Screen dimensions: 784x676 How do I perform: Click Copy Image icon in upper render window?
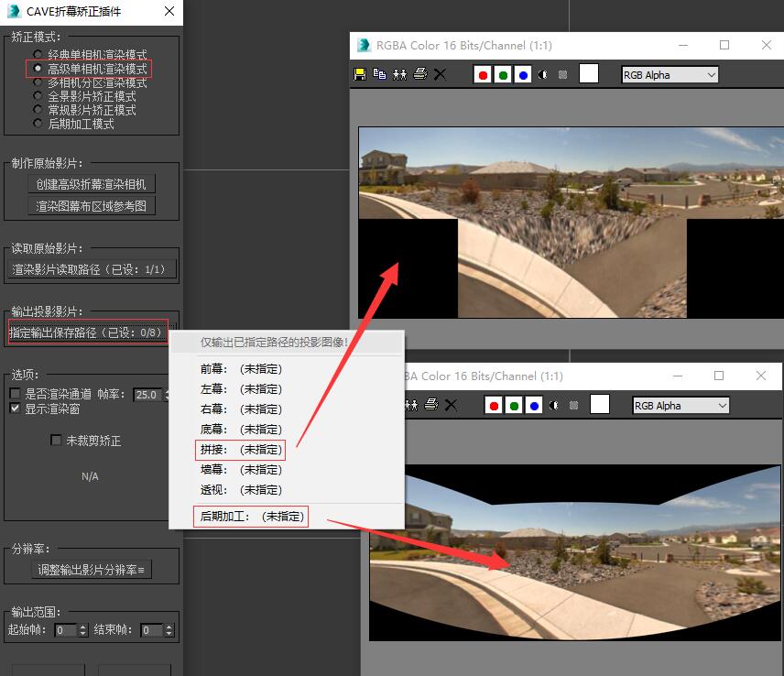point(379,74)
